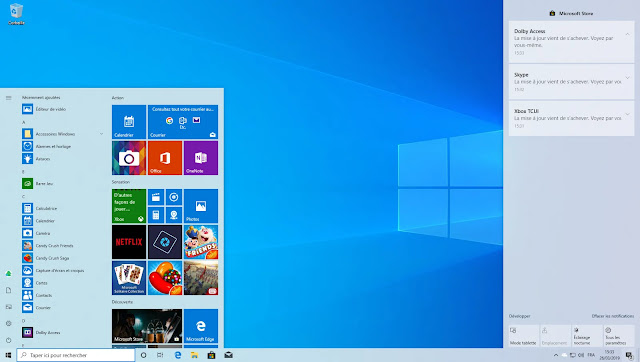Open the Calendrier tile in the Action group
Viewport: 640px width, 362px height.
[x=129, y=122]
